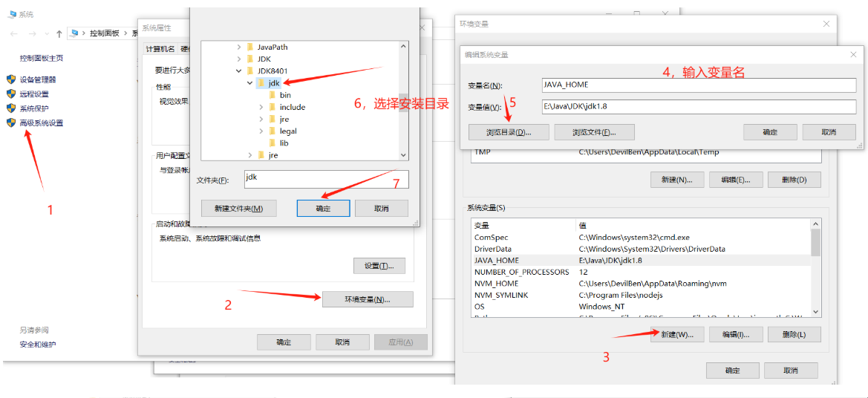The image size is (868, 398).
Task: Click the 文件夹(F) input field
Action: click(326, 180)
